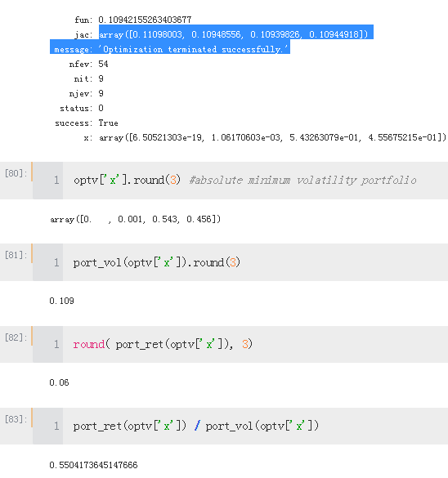Click the nfev value 54
Screen dimensions: 448x478
(103, 64)
